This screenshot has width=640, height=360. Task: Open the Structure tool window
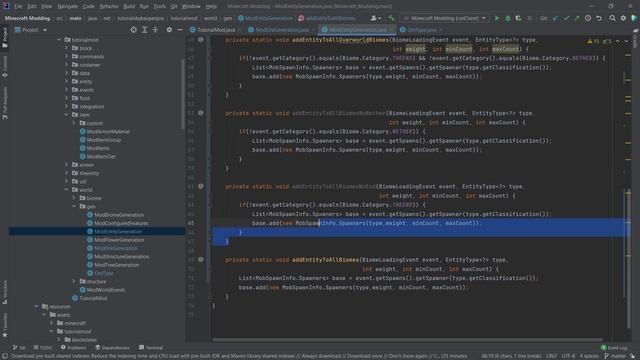pos(5,292)
